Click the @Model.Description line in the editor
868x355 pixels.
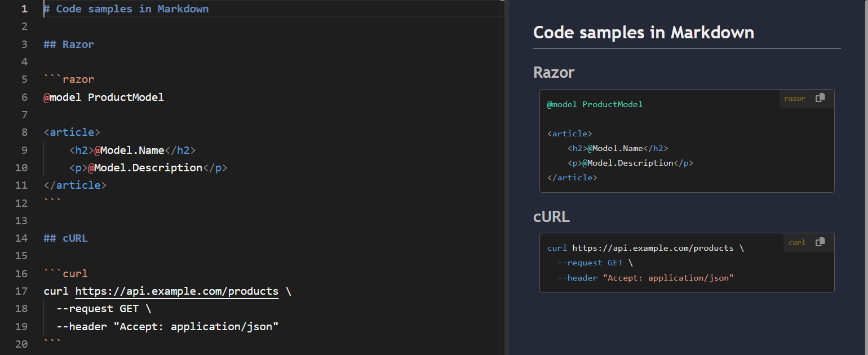148,167
